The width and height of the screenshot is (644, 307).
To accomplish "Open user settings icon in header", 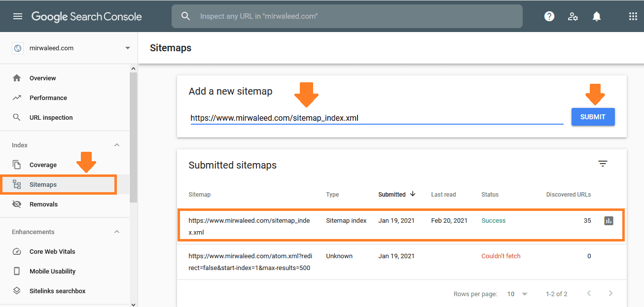I will (573, 16).
